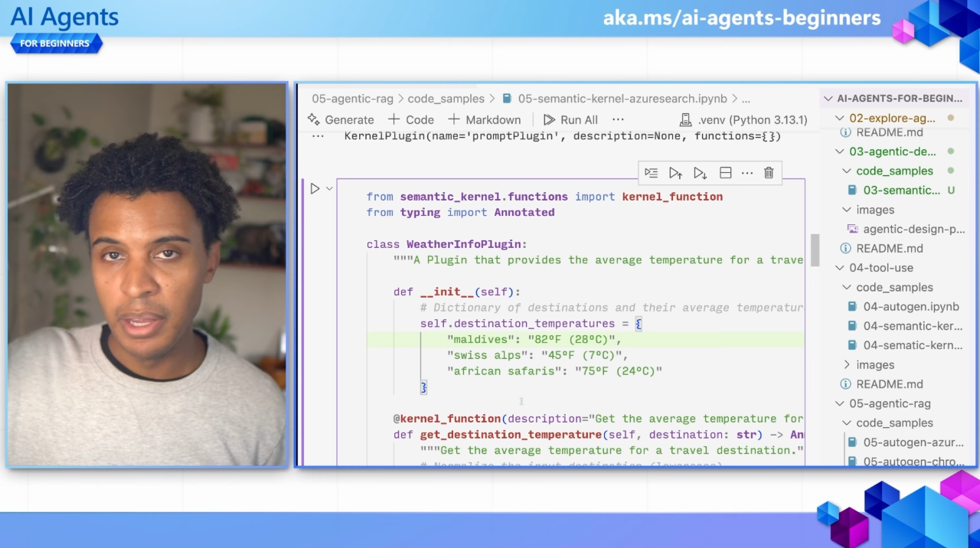Open notebook toolbar overflow menu after Run All

coord(618,119)
